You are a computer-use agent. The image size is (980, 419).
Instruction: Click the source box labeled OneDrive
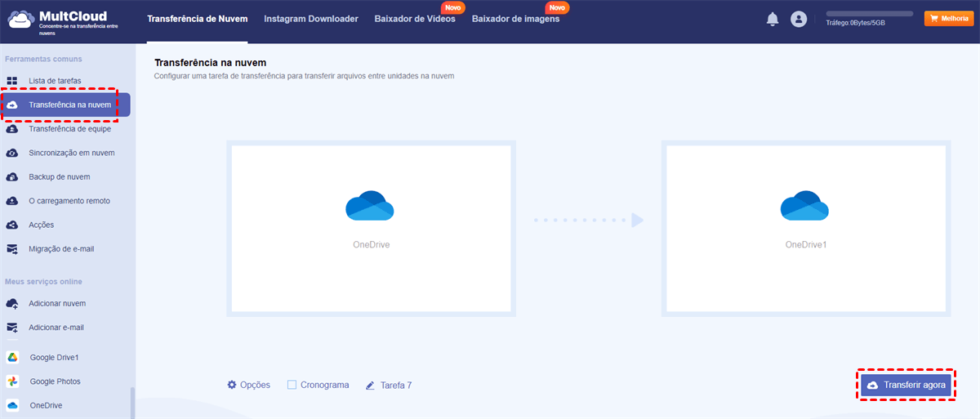pyautogui.click(x=372, y=229)
